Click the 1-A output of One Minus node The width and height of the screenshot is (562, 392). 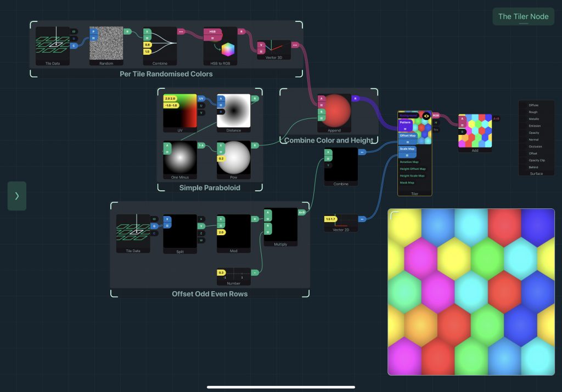201,145
